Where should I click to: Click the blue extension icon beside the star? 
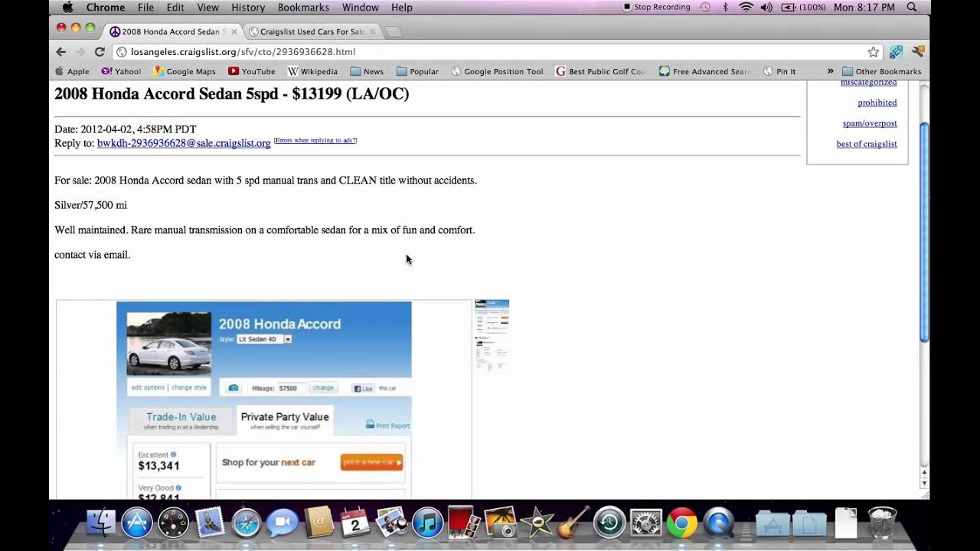(896, 52)
